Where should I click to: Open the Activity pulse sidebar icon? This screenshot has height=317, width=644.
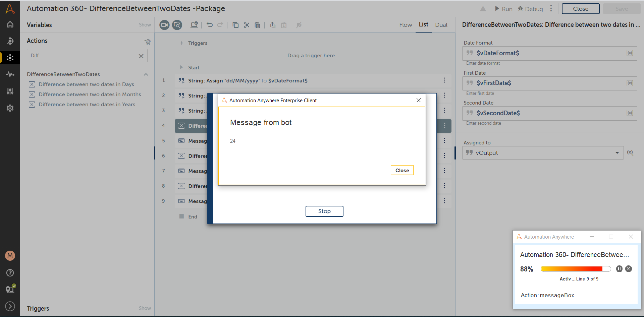[x=10, y=74]
